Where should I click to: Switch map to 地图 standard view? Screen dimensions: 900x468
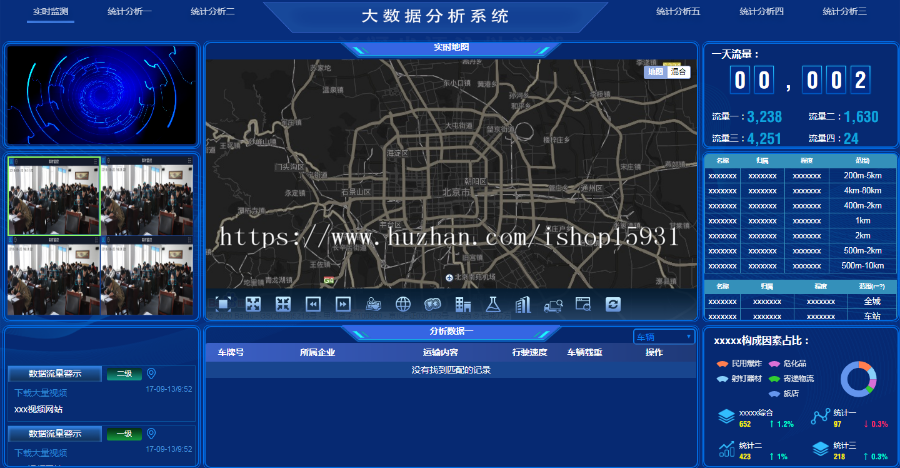(x=655, y=72)
